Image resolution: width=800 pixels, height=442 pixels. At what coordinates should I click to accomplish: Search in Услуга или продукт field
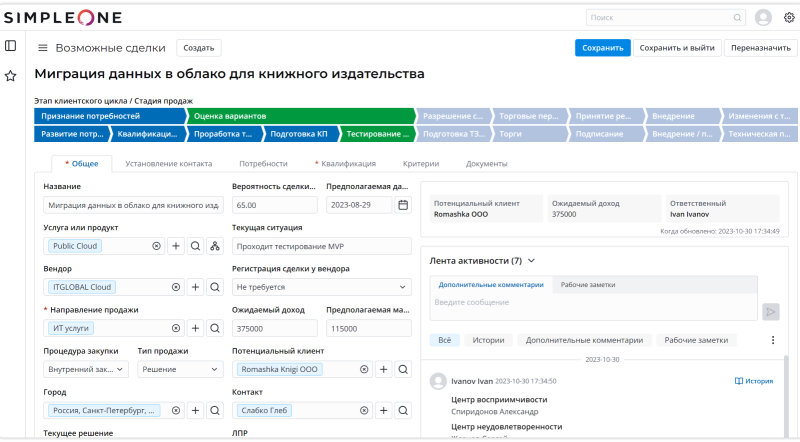[195, 246]
